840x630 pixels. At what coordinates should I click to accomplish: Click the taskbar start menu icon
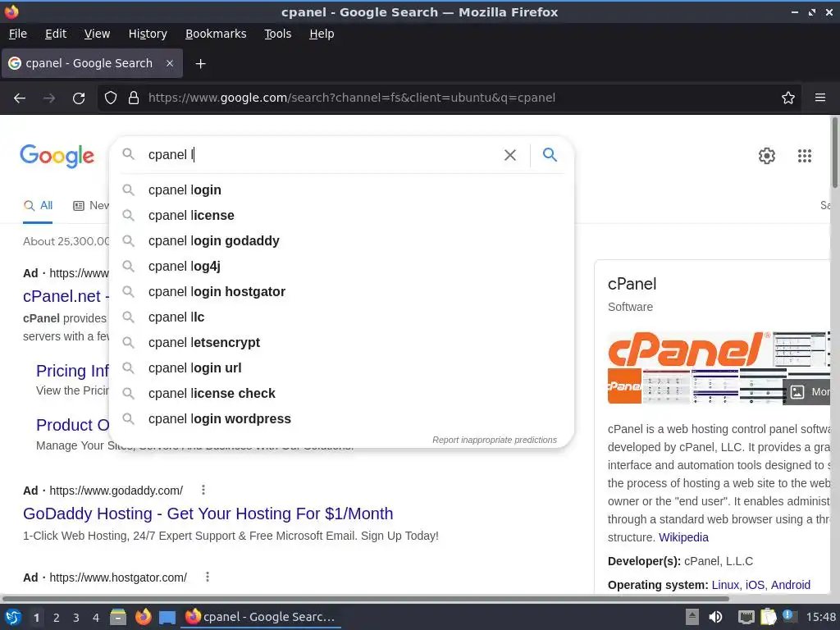point(13,617)
